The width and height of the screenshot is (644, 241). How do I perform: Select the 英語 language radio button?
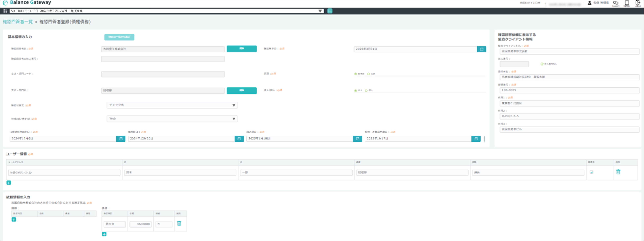pyautogui.click(x=368, y=74)
